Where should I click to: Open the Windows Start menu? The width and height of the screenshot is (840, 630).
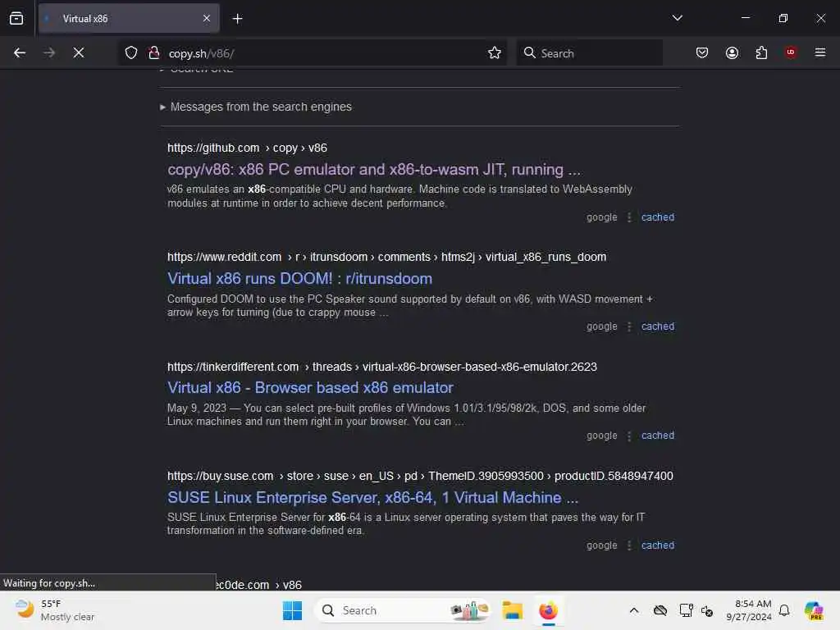pos(293,610)
